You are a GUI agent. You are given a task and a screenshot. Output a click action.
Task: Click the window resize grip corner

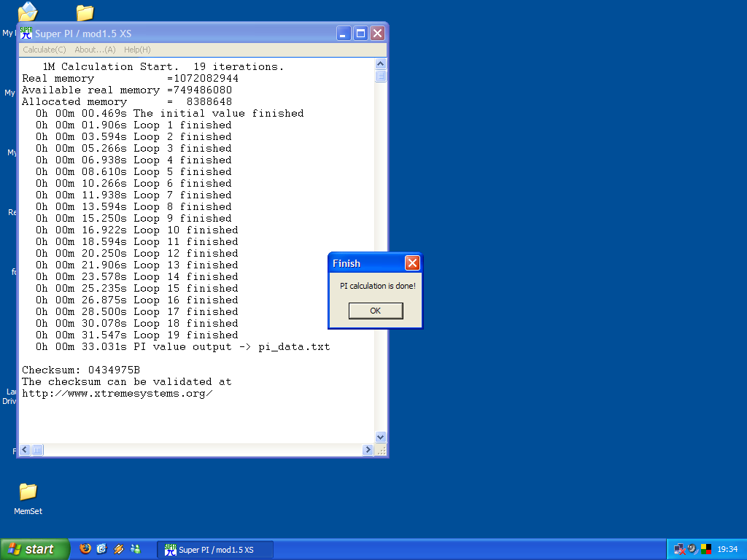(x=381, y=450)
